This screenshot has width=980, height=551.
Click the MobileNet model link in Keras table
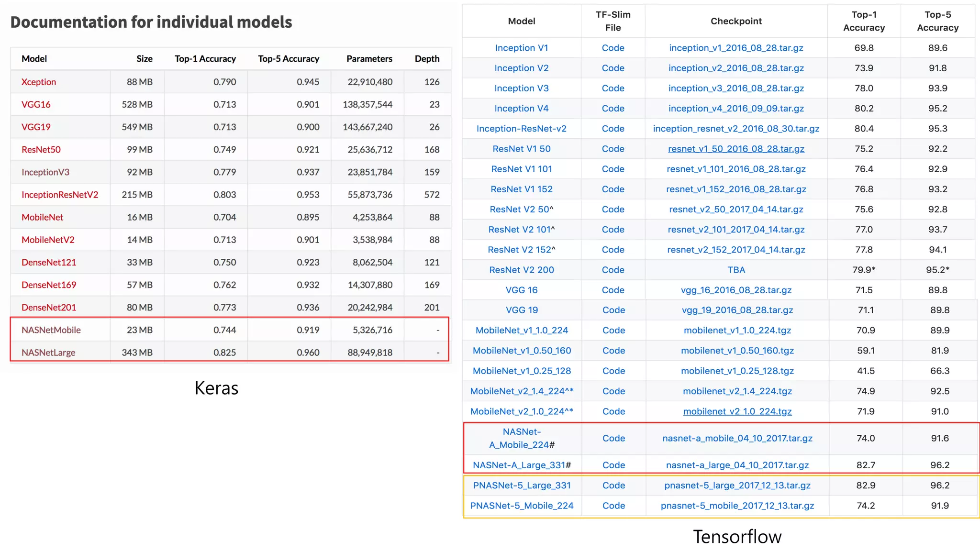(x=42, y=217)
